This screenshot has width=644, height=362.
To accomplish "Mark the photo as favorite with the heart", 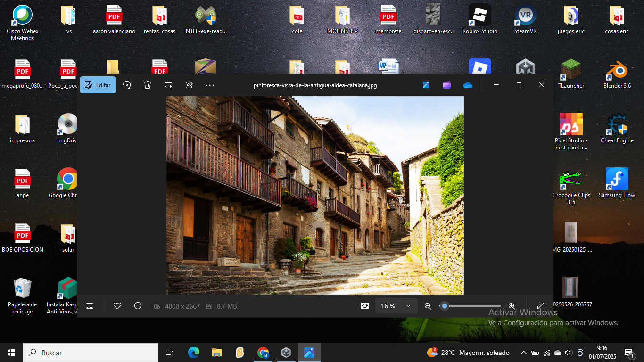I will [117, 306].
